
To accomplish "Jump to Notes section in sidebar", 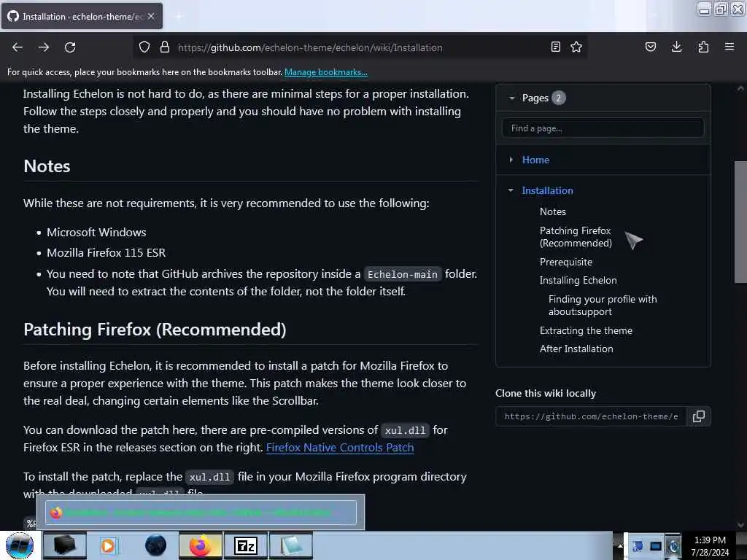I will click(x=553, y=211).
